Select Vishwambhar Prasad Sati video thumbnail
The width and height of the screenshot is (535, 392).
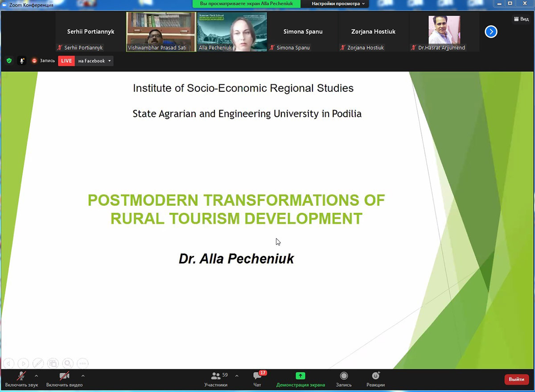[x=161, y=32]
